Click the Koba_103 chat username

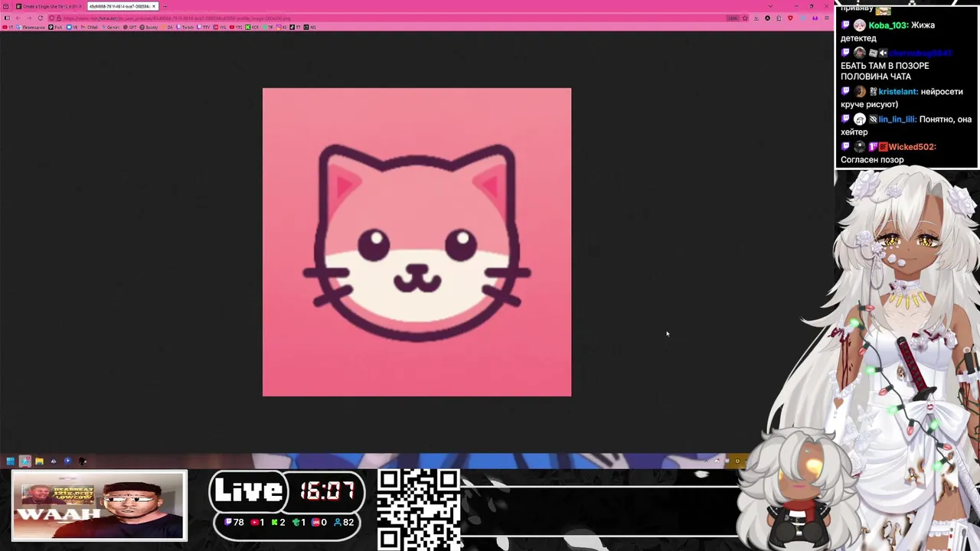pyautogui.click(x=887, y=25)
